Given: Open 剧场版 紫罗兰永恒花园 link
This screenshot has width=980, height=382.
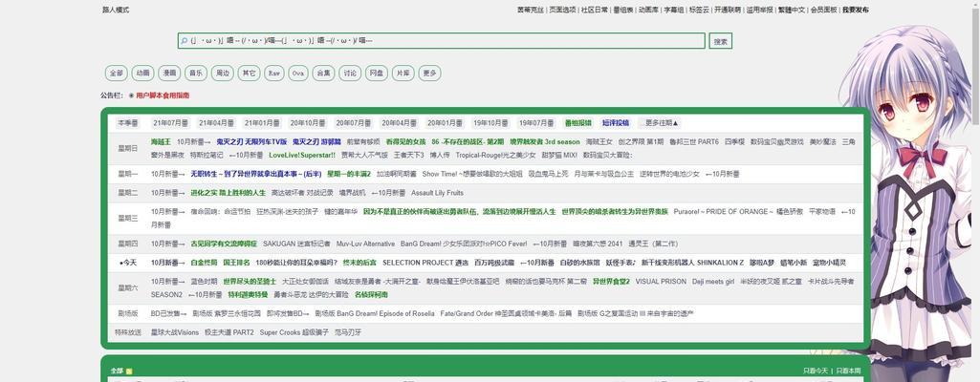Looking at the screenshot, I should point(225,313).
